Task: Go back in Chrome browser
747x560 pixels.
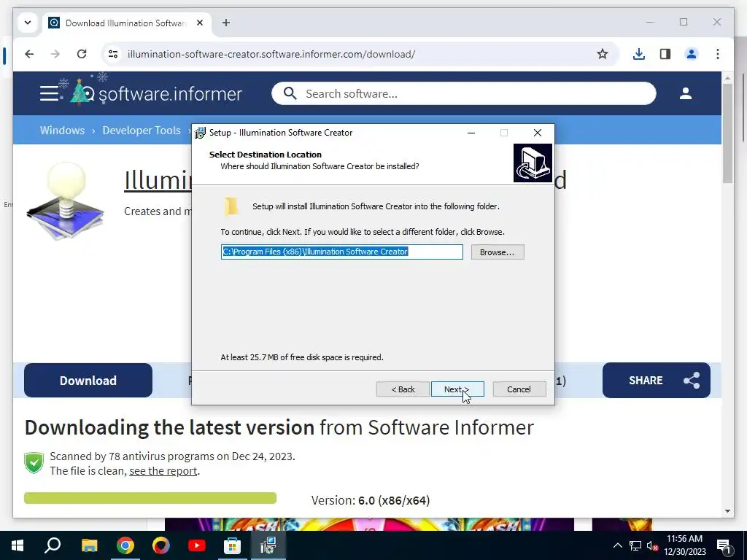Action: pos(29,54)
